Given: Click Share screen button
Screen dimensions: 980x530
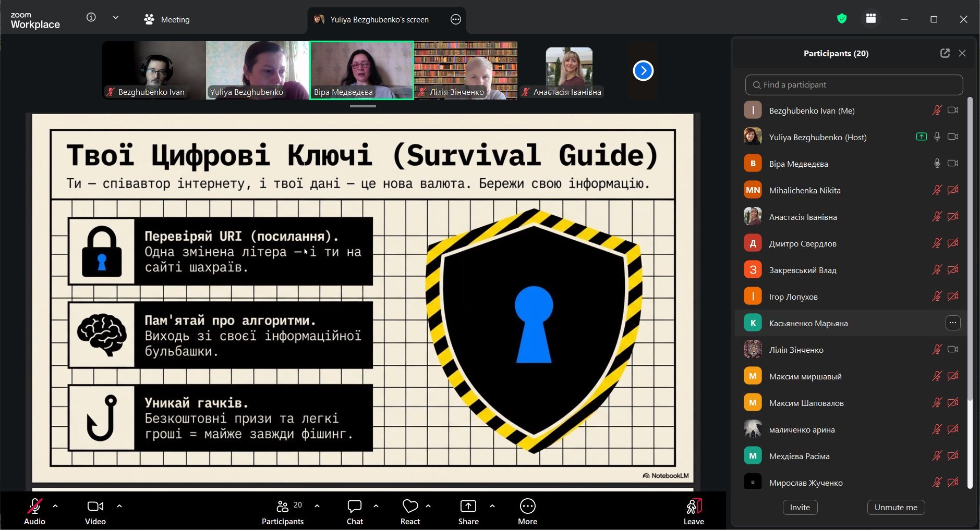Looking at the screenshot, I should coord(468,511).
